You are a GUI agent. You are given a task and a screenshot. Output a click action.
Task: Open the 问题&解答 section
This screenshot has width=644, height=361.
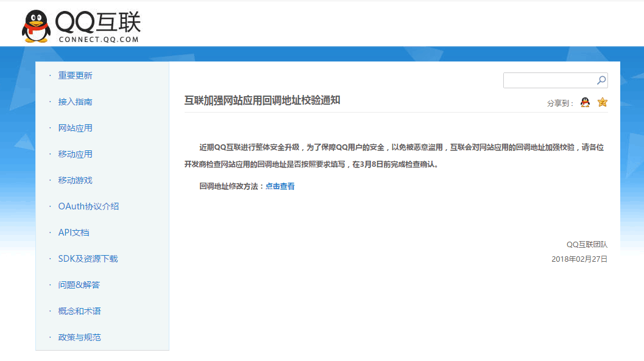(78, 284)
